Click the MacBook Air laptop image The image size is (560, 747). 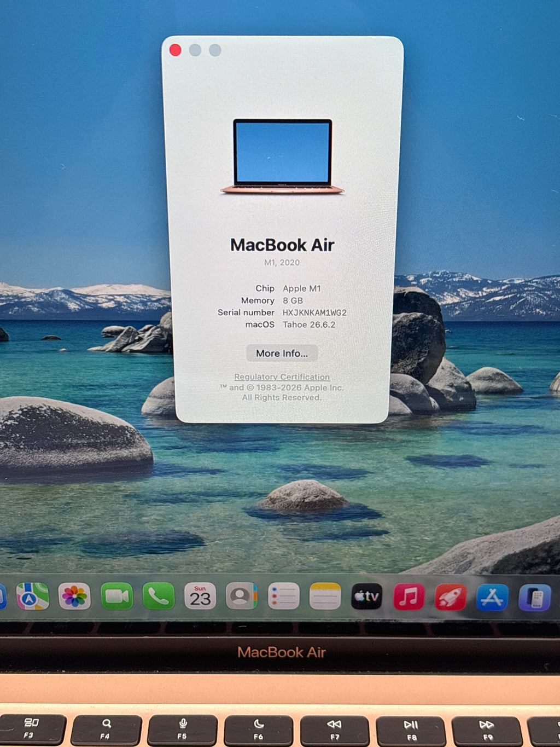click(282, 157)
